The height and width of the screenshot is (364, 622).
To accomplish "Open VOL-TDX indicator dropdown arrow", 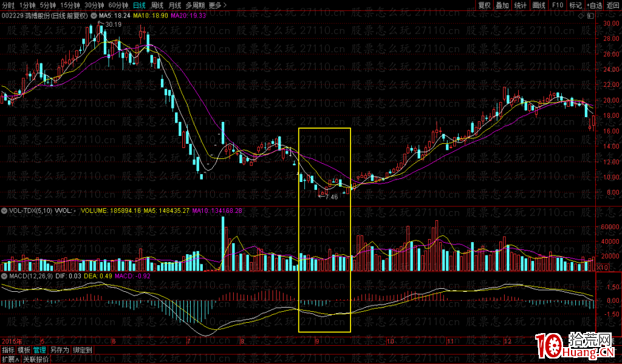I will pyautogui.click(x=4, y=211).
